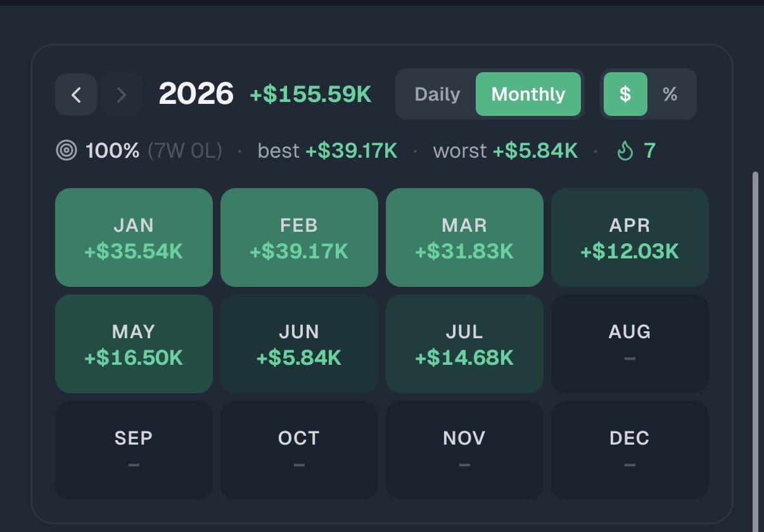Open the FEB +$39.17K tile
The width and height of the screenshot is (764, 532).
tap(299, 237)
